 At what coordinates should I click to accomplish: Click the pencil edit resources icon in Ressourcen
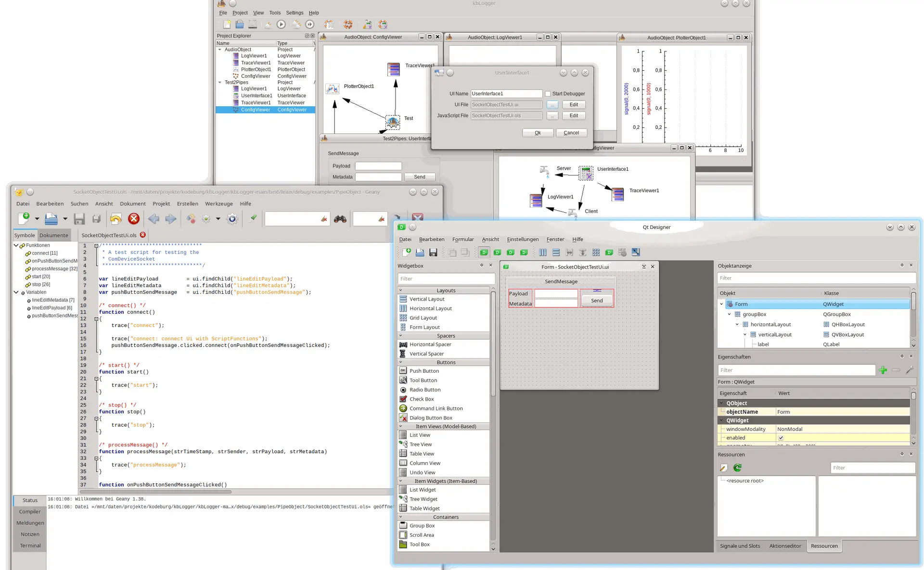[723, 468]
